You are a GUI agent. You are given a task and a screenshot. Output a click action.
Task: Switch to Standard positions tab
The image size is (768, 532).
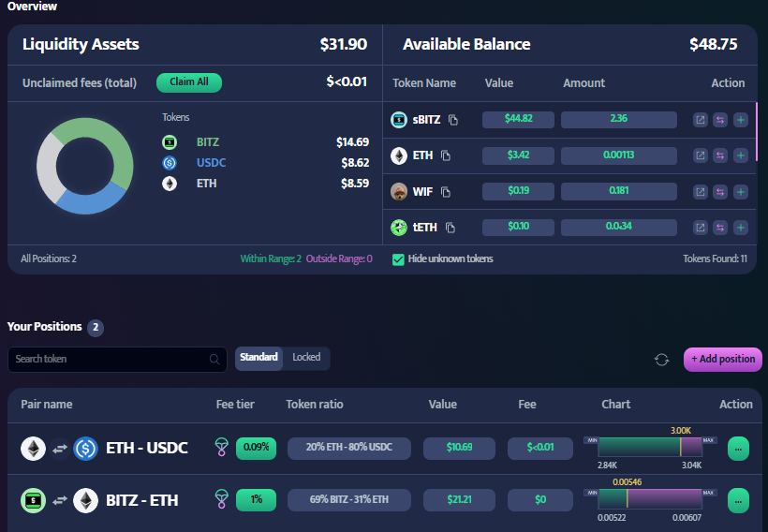[258, 358]
